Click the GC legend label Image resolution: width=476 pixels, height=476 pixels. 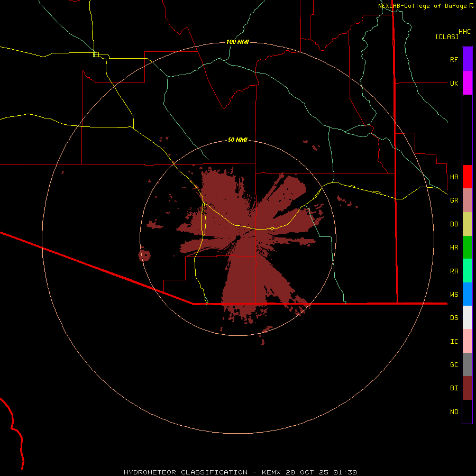[454, 365]
